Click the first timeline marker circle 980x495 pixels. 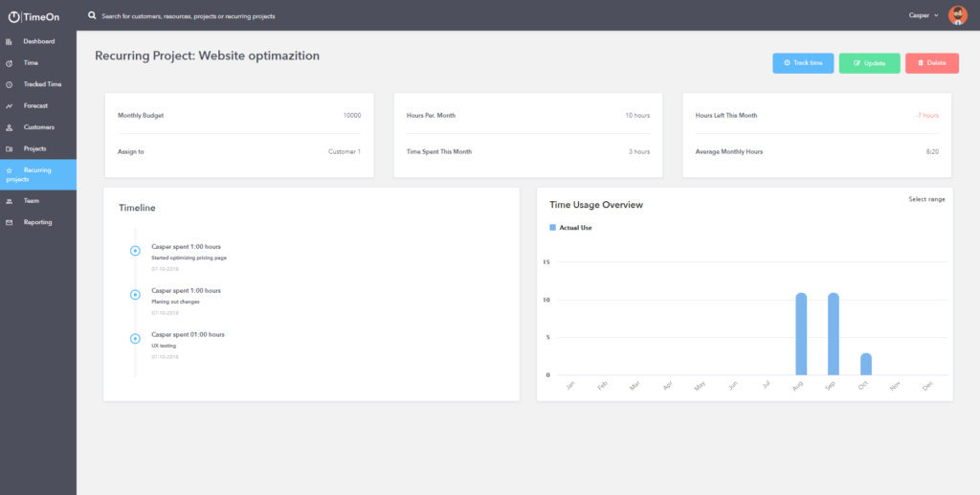[x=135, y=251]
